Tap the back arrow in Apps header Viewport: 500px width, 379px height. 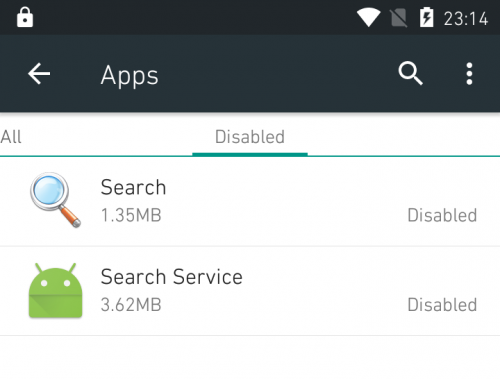pyautogui.click(x=39, y=74)
